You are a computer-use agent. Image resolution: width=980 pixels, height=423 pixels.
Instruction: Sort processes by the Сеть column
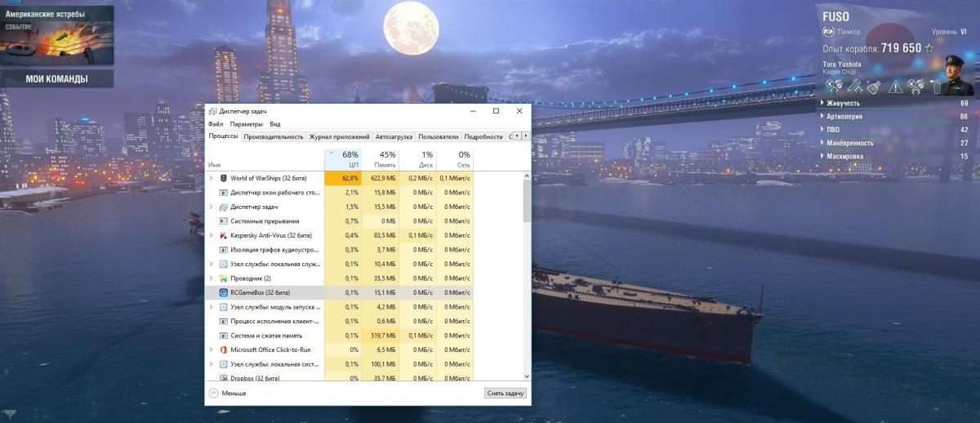pyautogui.click(x=455, y=158)
